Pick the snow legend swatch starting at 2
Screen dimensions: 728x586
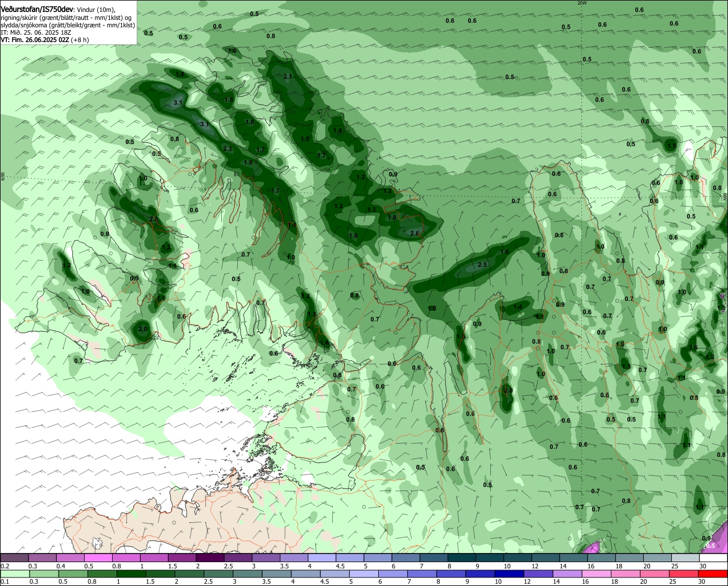[x=210, y=558]
